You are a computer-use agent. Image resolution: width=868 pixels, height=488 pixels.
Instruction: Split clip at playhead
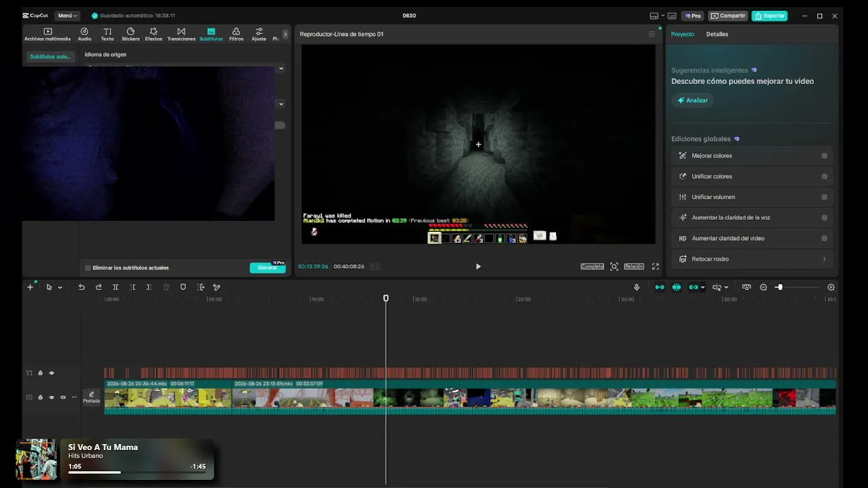115,287
